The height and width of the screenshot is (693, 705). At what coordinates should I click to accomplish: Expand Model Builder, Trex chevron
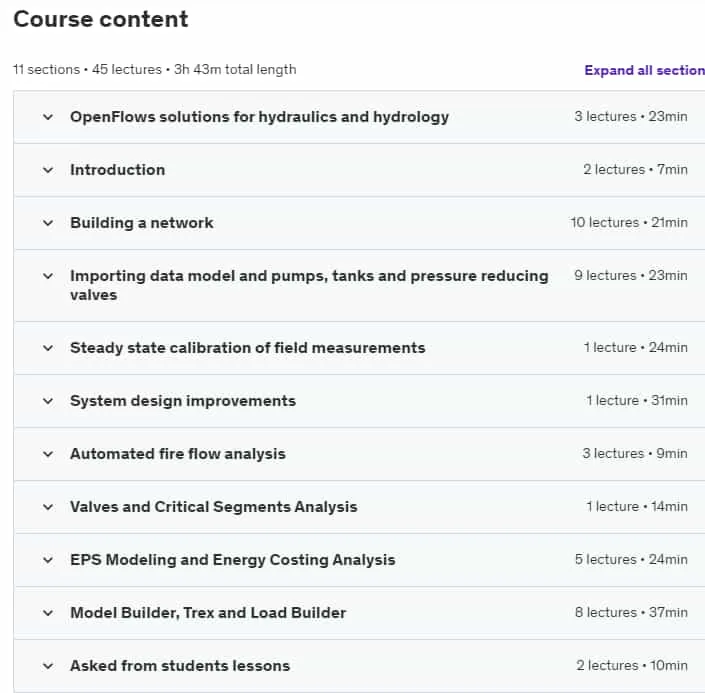click(x=48, y=613)
